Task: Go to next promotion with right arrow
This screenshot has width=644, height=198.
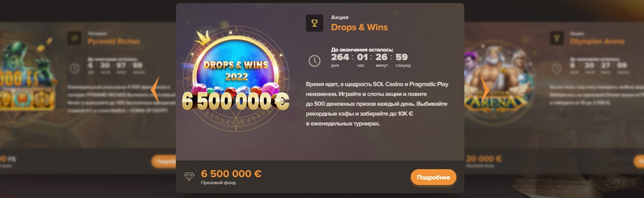Action: [485, 90]
